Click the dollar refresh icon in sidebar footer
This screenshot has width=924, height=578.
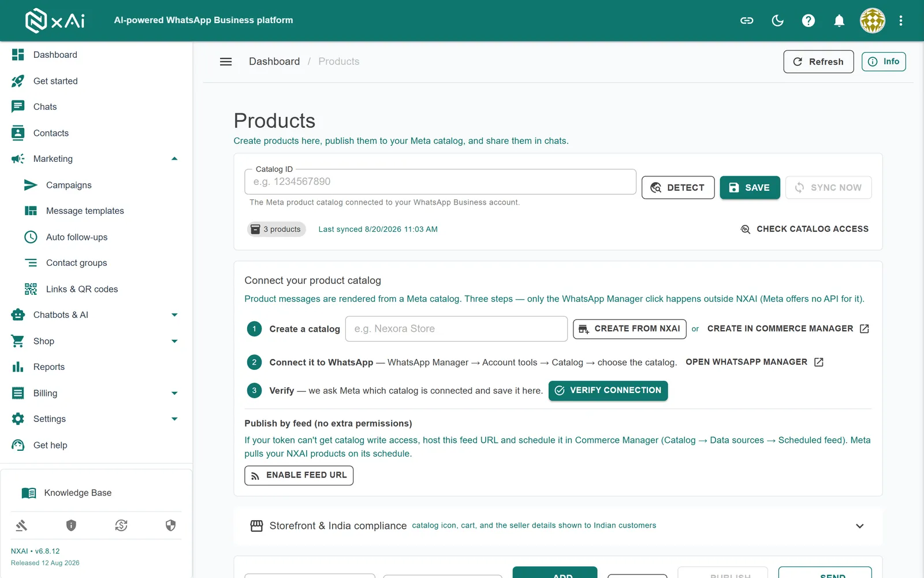pyautogui.click(x=121, y=525)
